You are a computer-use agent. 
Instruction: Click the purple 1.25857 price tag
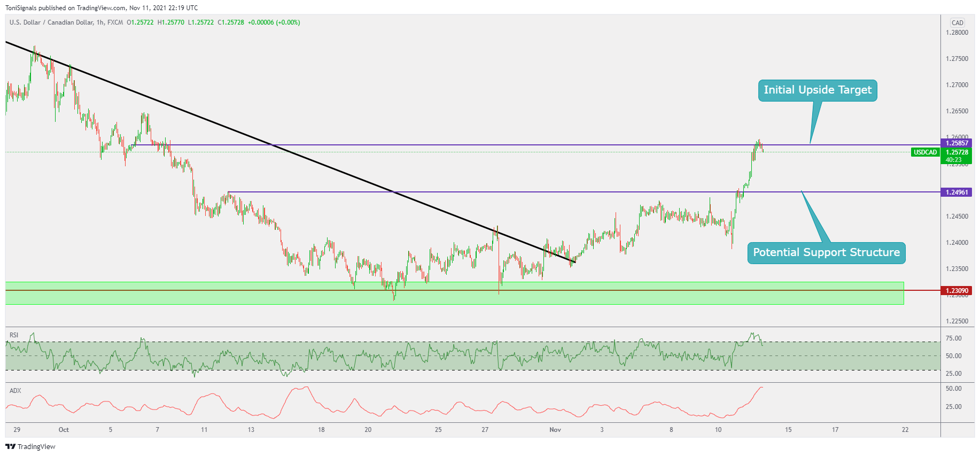(x=956, y=143)
